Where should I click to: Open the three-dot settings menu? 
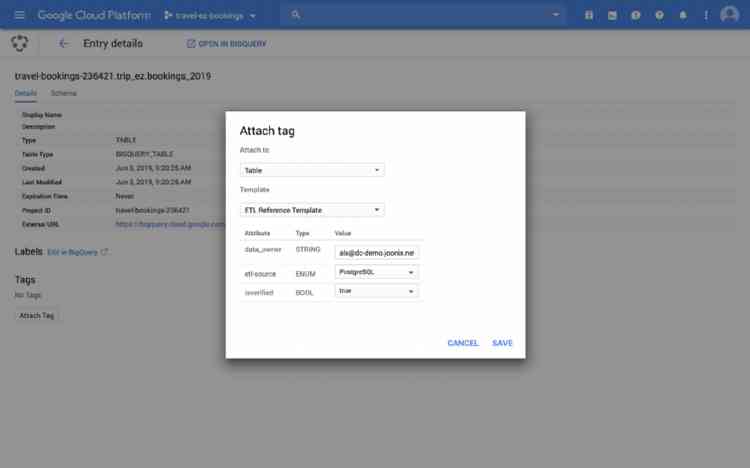click(x=706, y=15)
